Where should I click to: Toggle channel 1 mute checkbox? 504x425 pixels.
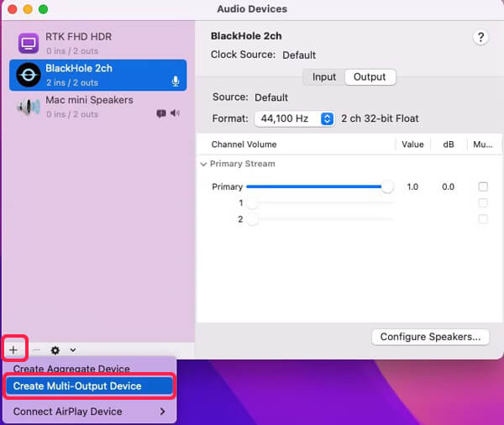[483, 203]
